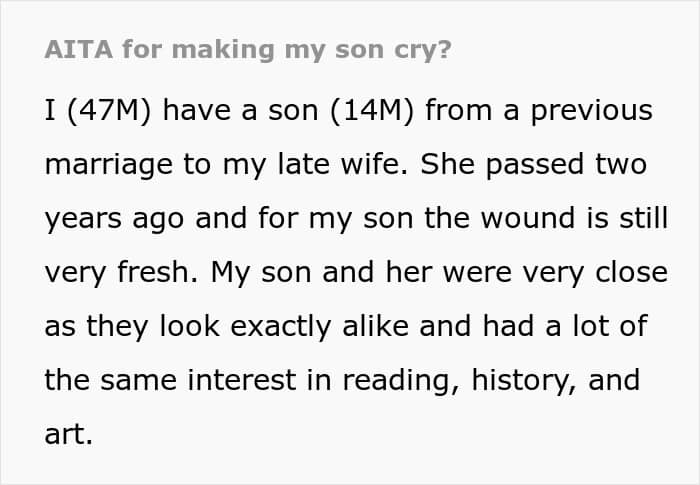Click the word "passed" in the second line
Image resolution: width=700 pixels, height=485 pixels.
click(x=534, y=165)
